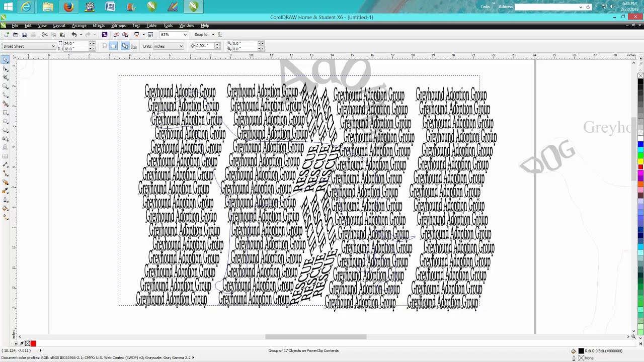Viewport: 644px width, 362px height.
Task: Select the Color Eyedropper tool
Action: [6, 190]
